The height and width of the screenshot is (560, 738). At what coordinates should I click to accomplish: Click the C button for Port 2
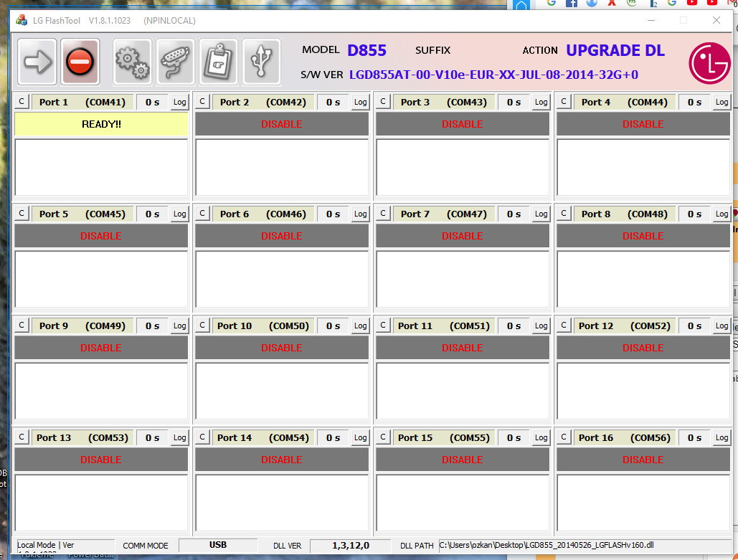point(202,102)
